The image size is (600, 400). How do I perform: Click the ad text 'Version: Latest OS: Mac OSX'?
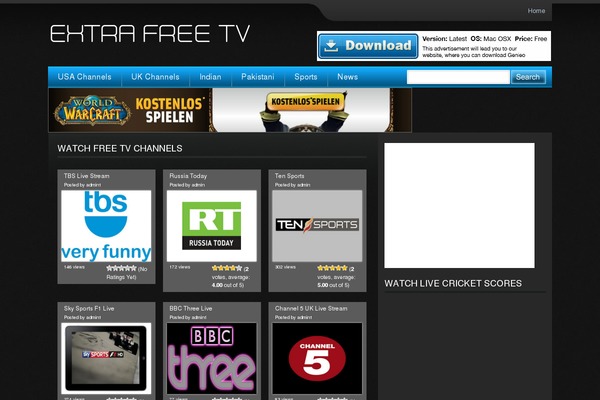[467, 39]
